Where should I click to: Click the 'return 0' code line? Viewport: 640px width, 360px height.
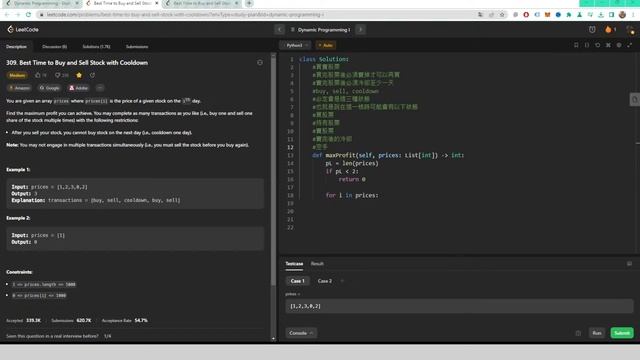[352, 179]
